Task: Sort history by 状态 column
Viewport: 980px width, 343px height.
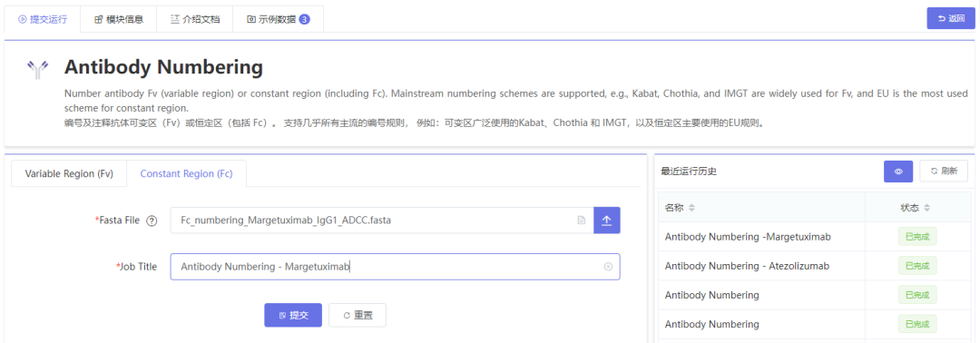Action: (x=926, y=208)
